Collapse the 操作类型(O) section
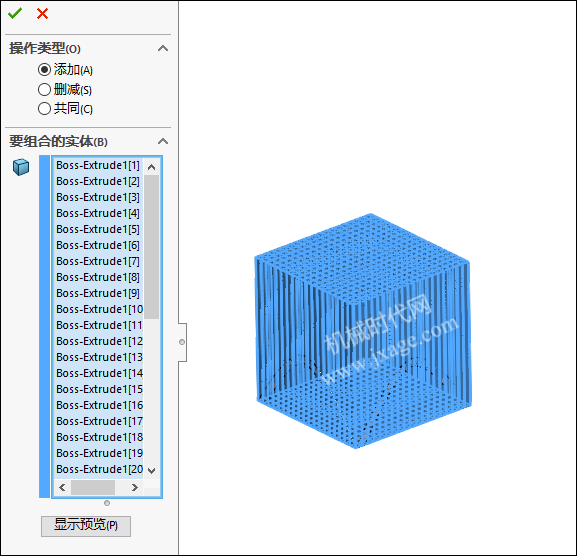This screenshot has height=556, width=577. [x=163, y=49]
